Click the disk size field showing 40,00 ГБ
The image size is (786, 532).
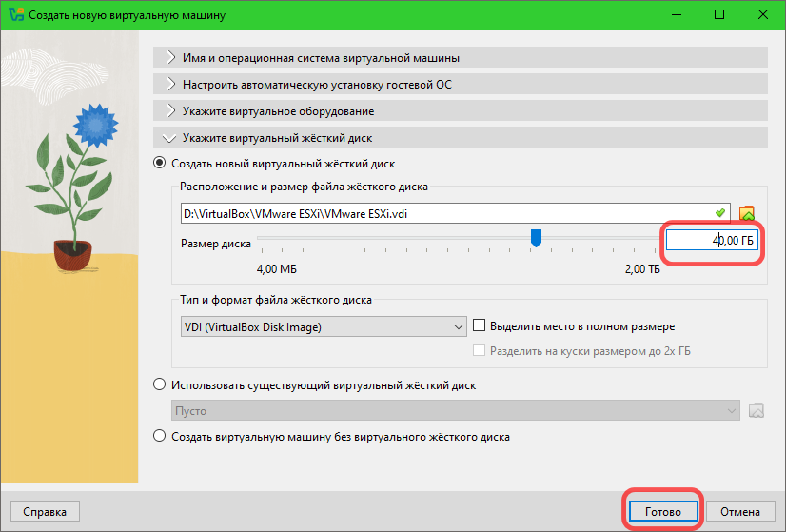[714, 242]
